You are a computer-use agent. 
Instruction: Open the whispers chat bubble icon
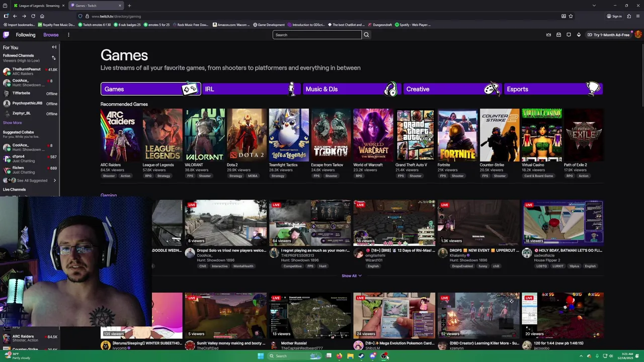coord(569,35)
